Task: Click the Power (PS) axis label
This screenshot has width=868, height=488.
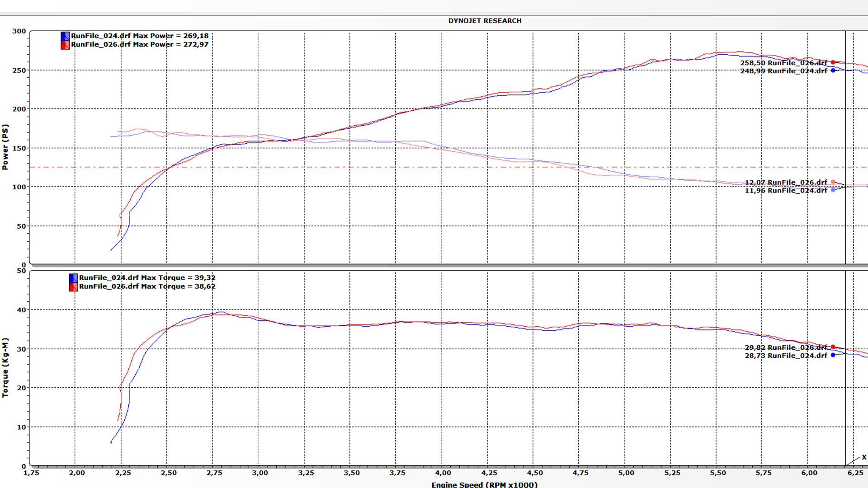Action: [x=5, y=147]
